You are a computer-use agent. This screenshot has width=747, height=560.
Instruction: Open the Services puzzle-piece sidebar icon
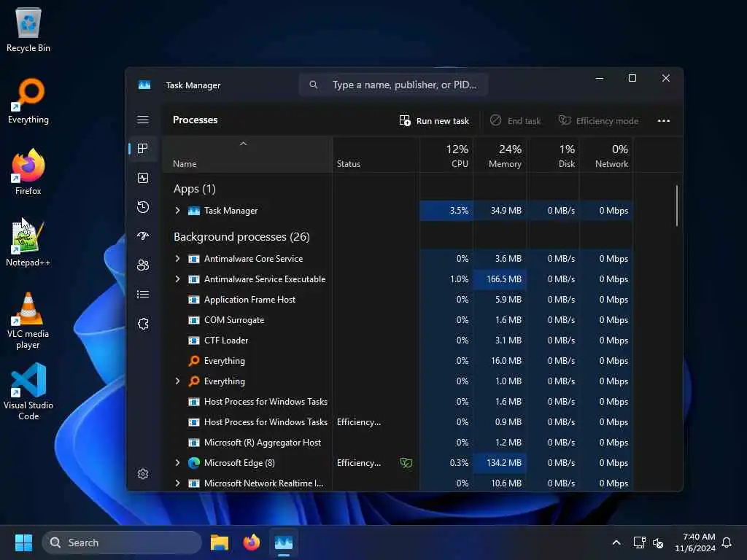(x=143, y=324)
